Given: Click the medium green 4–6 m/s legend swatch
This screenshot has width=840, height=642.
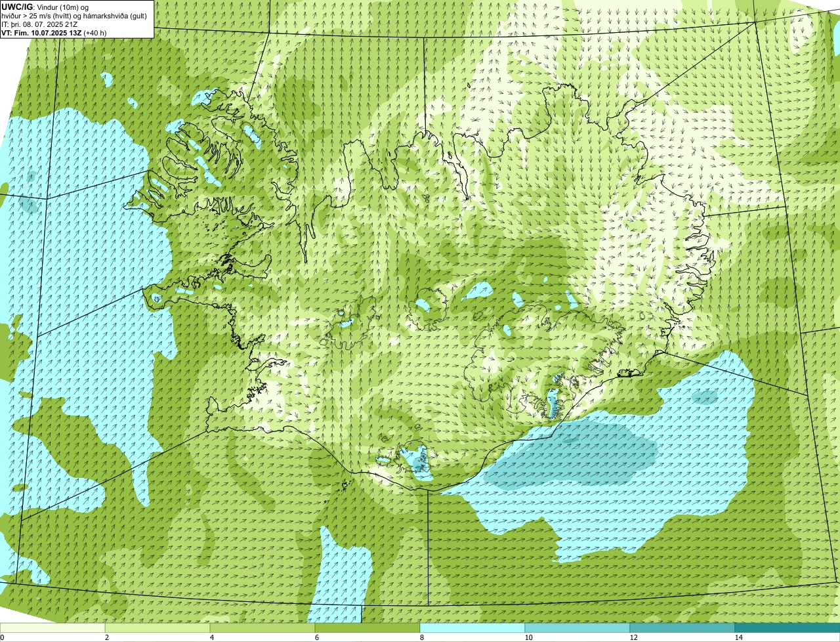Looking at the screenshot, I should [x=262, y=628].
